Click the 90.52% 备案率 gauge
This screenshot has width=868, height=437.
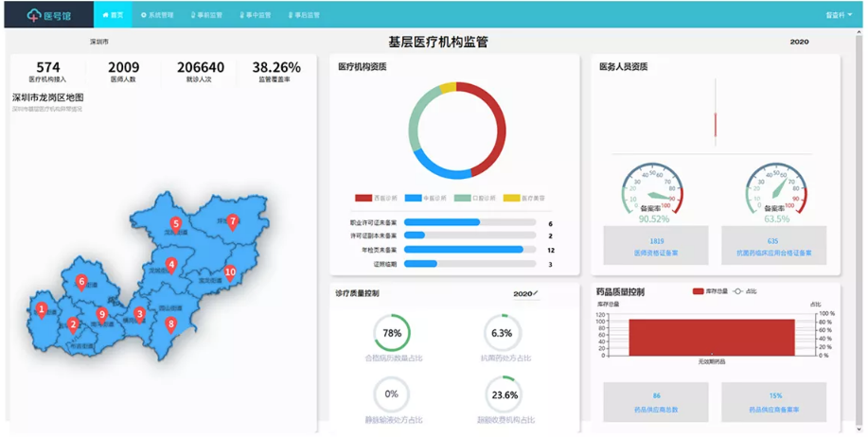[653, 192]
